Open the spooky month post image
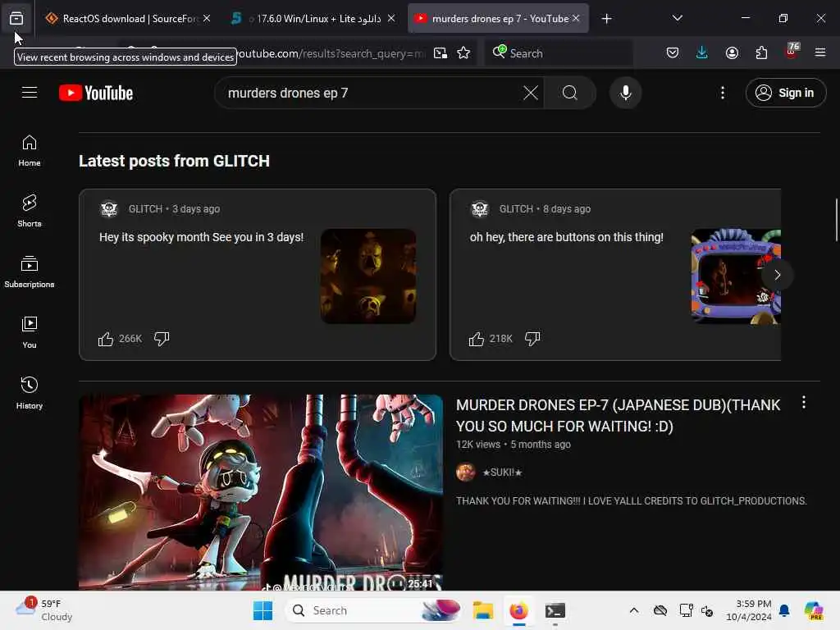The height and width of the screenshot is (630, 840). coord(368,276)
